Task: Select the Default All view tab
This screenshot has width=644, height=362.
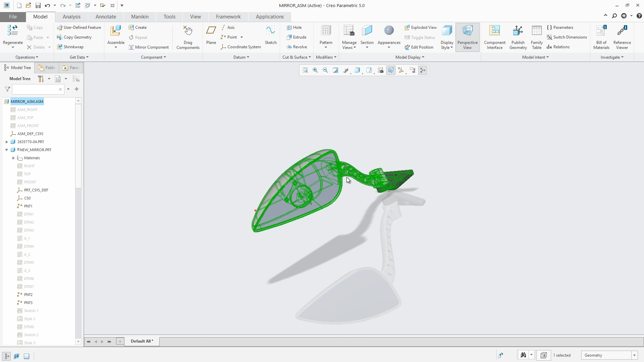Action: (x=142, y=341)
